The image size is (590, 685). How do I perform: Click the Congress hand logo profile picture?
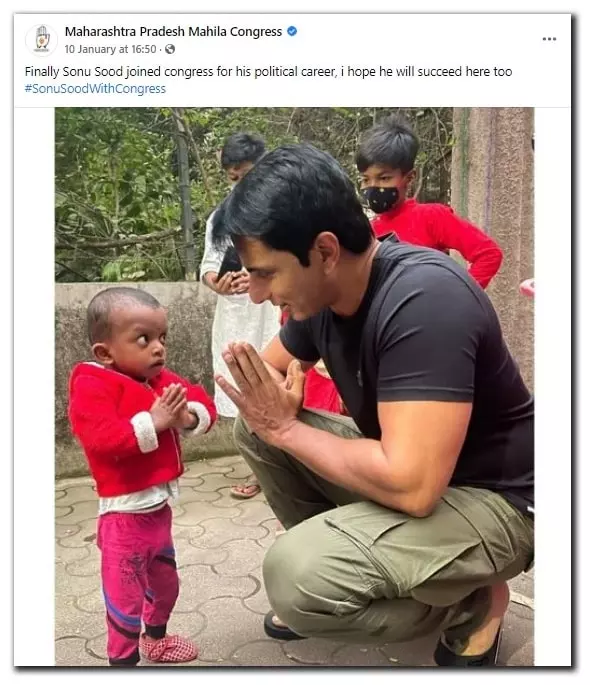pos(41,40)
